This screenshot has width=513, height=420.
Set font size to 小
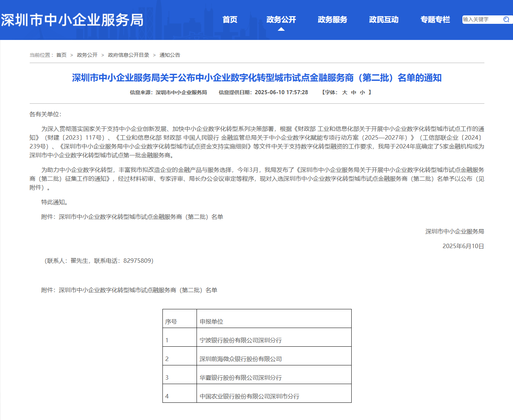tap(362, 92)
